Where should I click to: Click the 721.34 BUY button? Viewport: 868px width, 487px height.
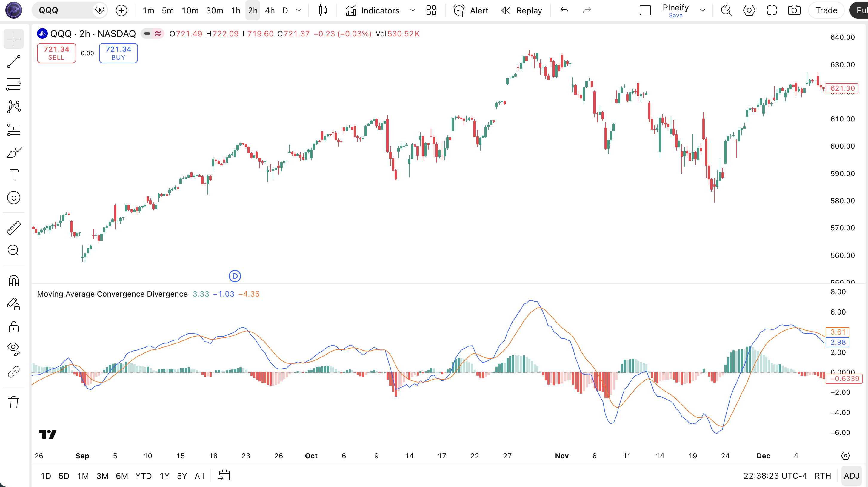point(118,53)
